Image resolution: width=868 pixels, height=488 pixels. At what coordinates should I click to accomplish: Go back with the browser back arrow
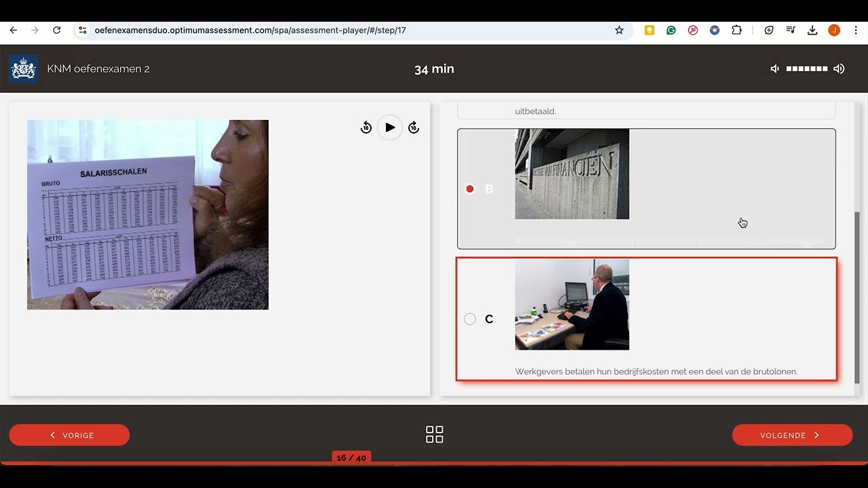pos(14,30)
